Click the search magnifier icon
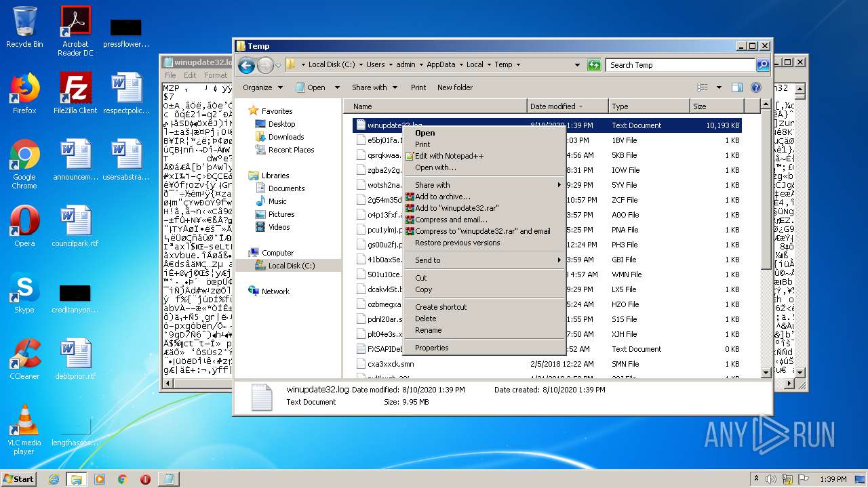This screenshot has height=488, width=868. (x=763, y=65)
